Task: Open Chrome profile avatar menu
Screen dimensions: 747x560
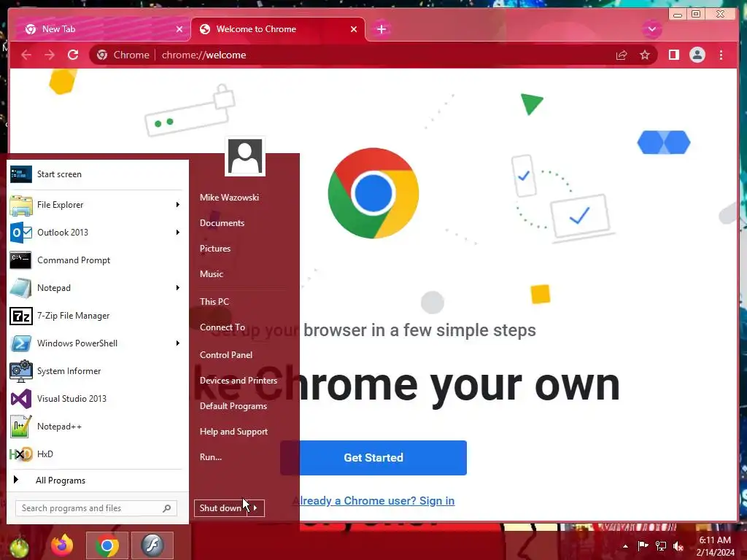Action: (697, 55)
